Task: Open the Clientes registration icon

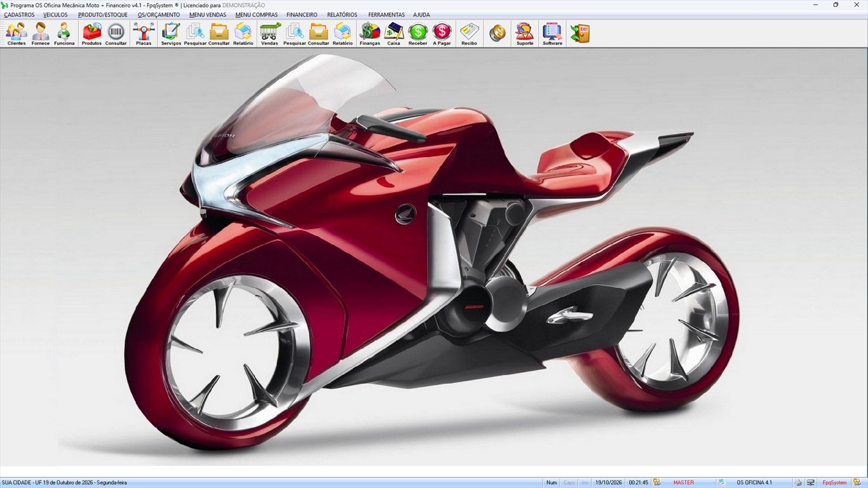Action: tap(17, 34)
